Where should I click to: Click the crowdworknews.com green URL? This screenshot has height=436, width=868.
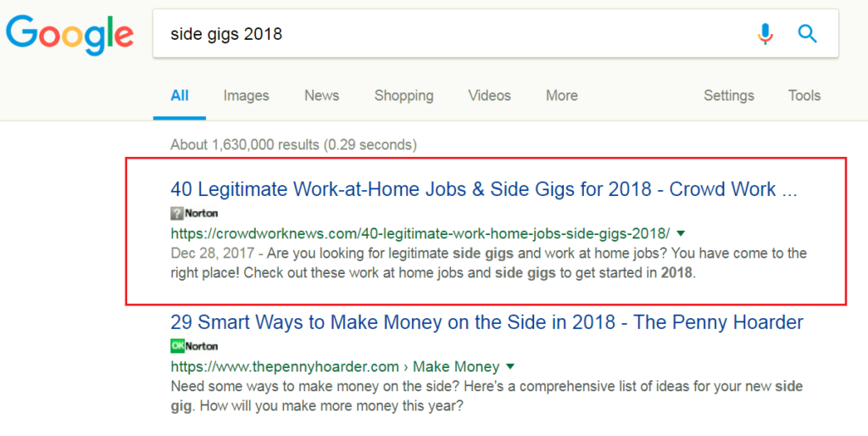pyautogui.click(x=420, y=232)
